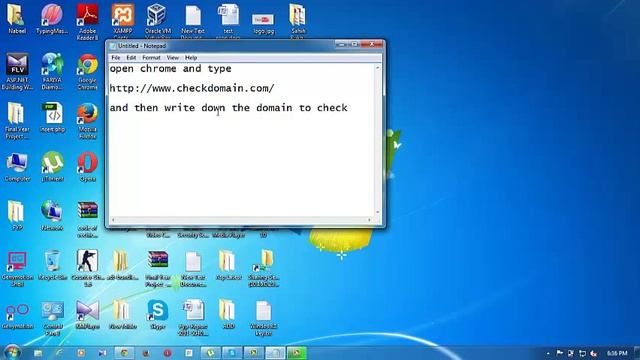Select the Opera desktop shortcut
The width and height of the screenshot is (640, 360).
[87, 167]
